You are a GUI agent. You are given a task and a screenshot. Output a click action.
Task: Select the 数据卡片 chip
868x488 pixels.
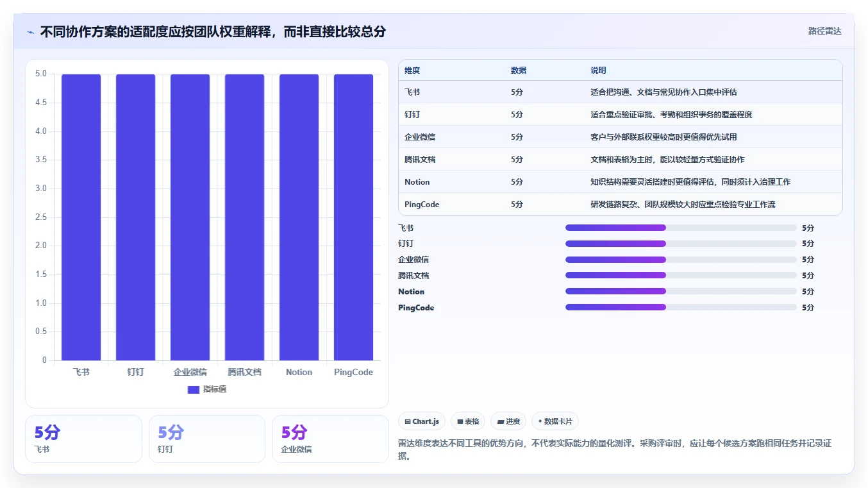click(555, 421)
